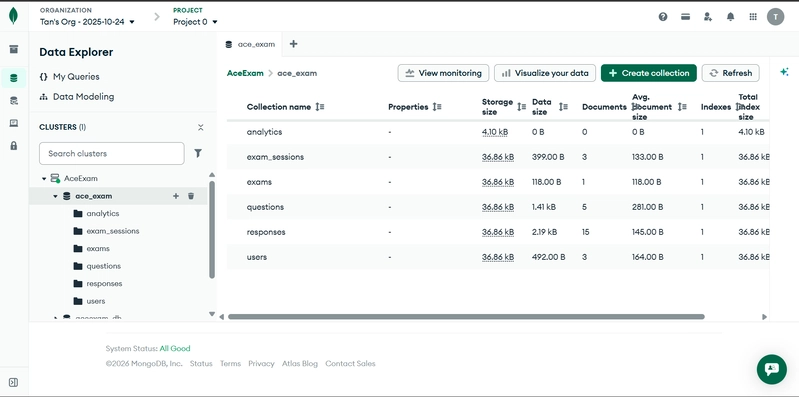This screenshot has height=397, width=799.
Task: Open the cluster filter funnel icon
Action: point(198,153)
